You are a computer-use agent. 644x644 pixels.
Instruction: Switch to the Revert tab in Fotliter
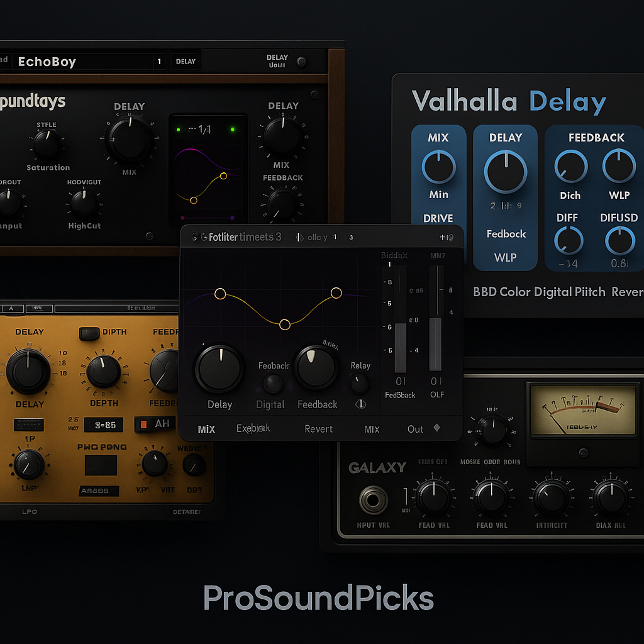pyautogui.click(x=318, y=429)
